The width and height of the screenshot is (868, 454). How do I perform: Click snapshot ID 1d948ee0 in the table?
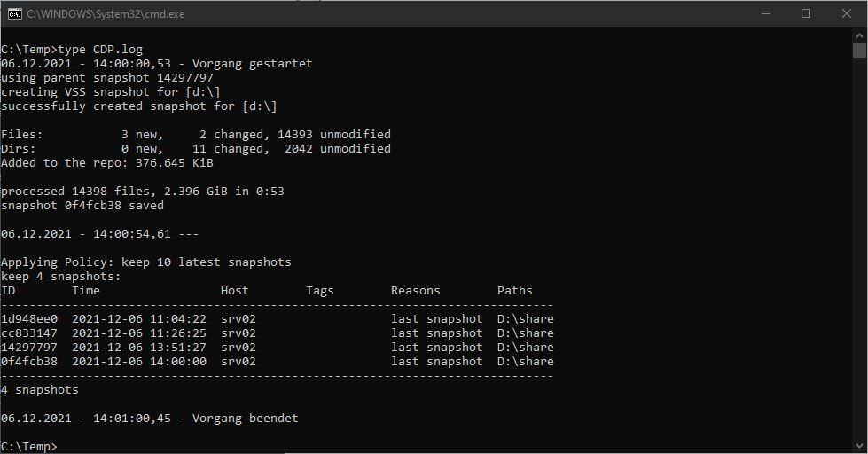(x=29, y=319)
